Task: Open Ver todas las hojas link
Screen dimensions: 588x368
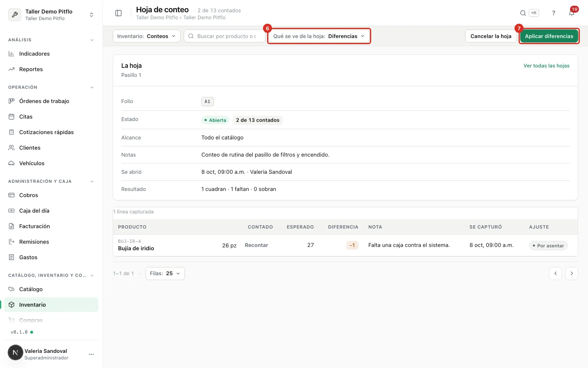Action: tap(546, 66)
